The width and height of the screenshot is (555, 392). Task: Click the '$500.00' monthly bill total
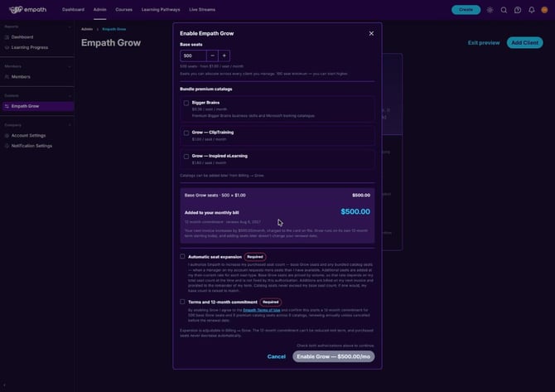(x=355, y=212)
